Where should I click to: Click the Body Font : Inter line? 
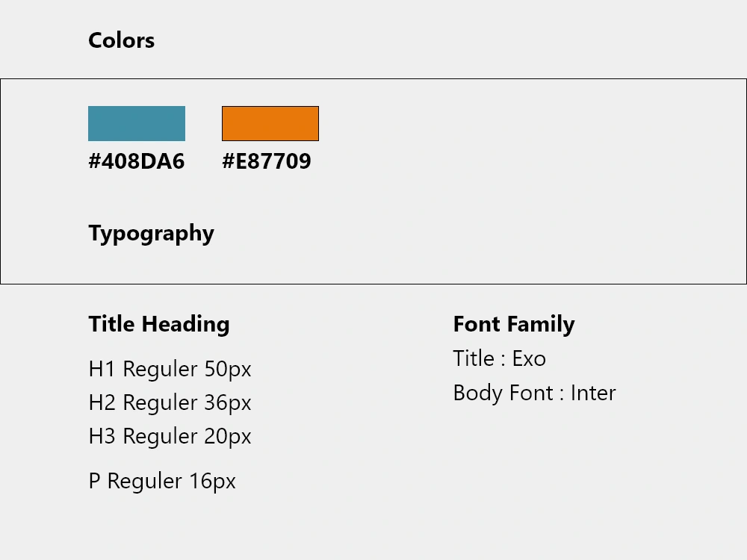click(534, 393)
